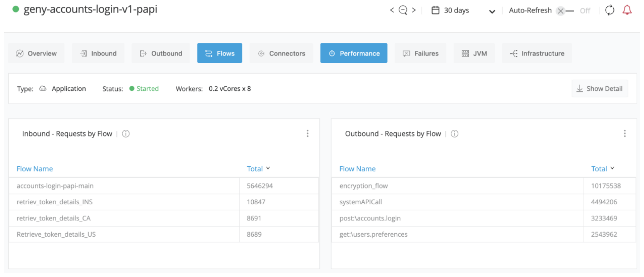This screenshot has width=644, height=277.
Task: Sort Inbound table by Total column
Action: click(258, 169)
